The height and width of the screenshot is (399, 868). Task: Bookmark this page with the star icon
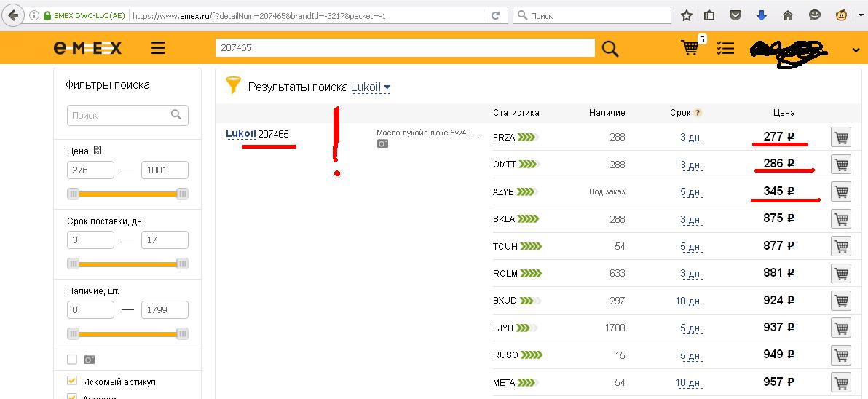pos(687,15)
